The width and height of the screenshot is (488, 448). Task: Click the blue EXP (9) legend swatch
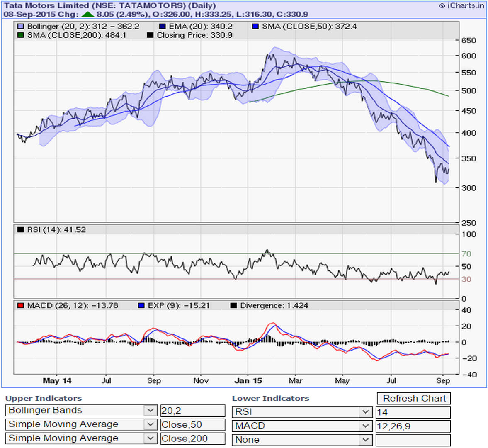[141, 306]
